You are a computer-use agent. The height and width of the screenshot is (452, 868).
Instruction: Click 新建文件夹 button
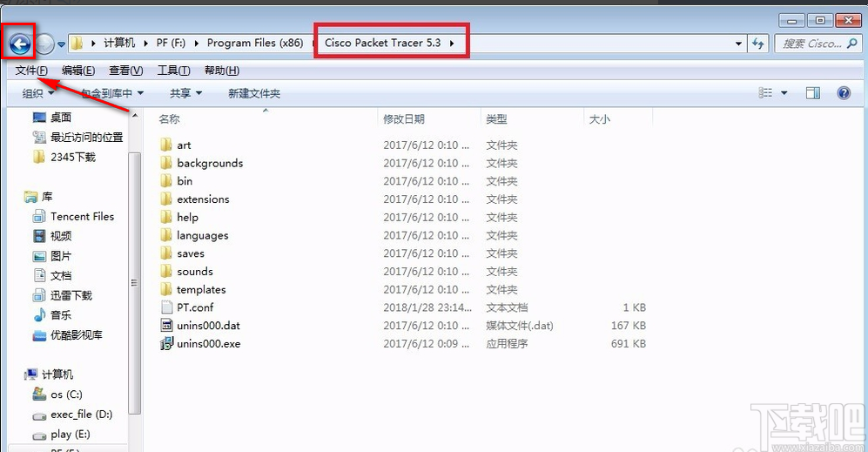(x=254, y=93)
